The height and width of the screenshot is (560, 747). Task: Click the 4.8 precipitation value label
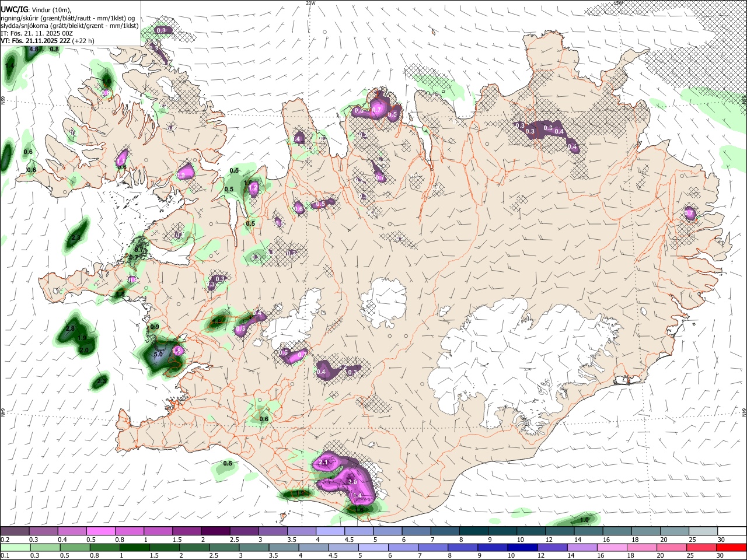click(33, 50)
